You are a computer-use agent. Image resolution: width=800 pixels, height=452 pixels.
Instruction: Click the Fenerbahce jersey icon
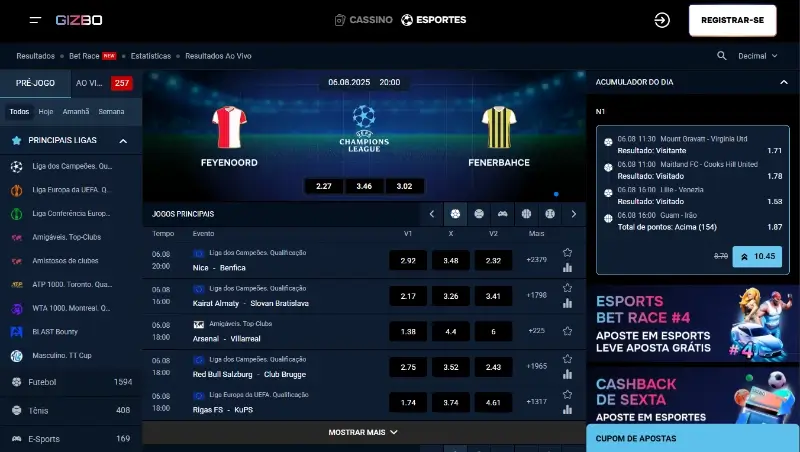pyautogui.click(x=499, y=127)
